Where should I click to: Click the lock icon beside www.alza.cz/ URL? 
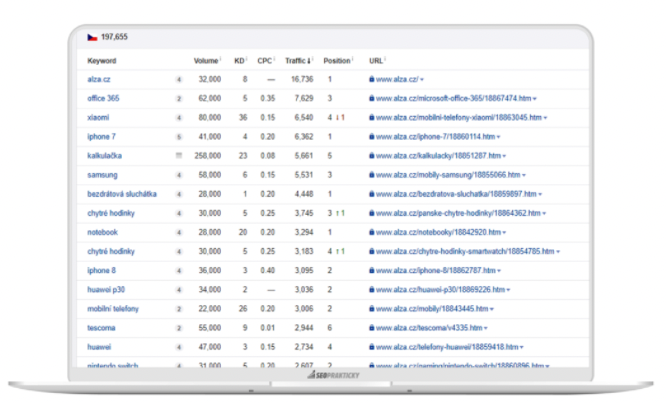click(372, 79)
